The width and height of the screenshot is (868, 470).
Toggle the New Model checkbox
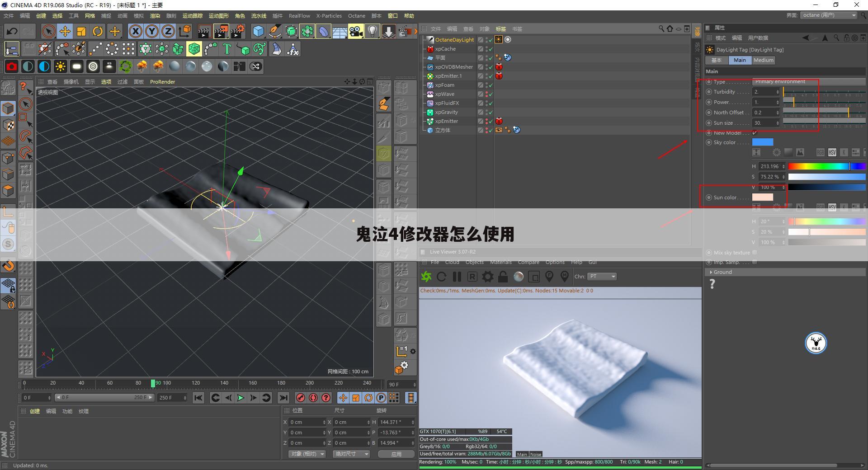tap(755, 132)
